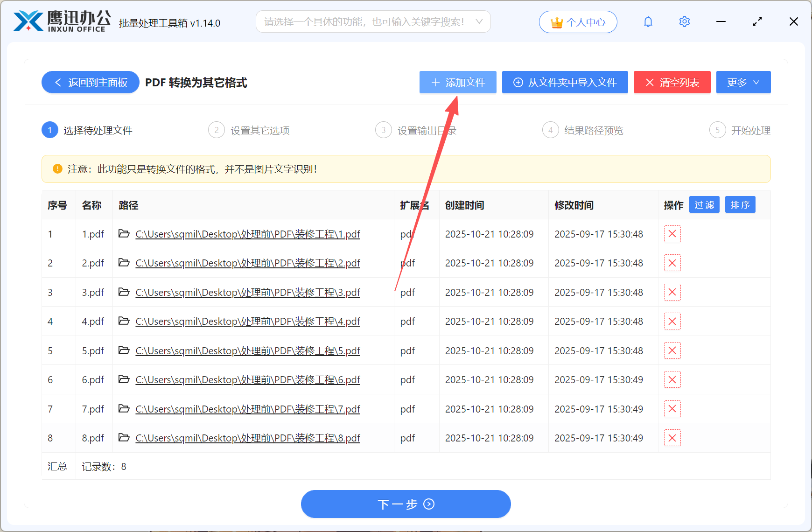Image resolution: width=812 pixels, height=532 pixels.
Task: Open application settings gear
Action: 684,21
